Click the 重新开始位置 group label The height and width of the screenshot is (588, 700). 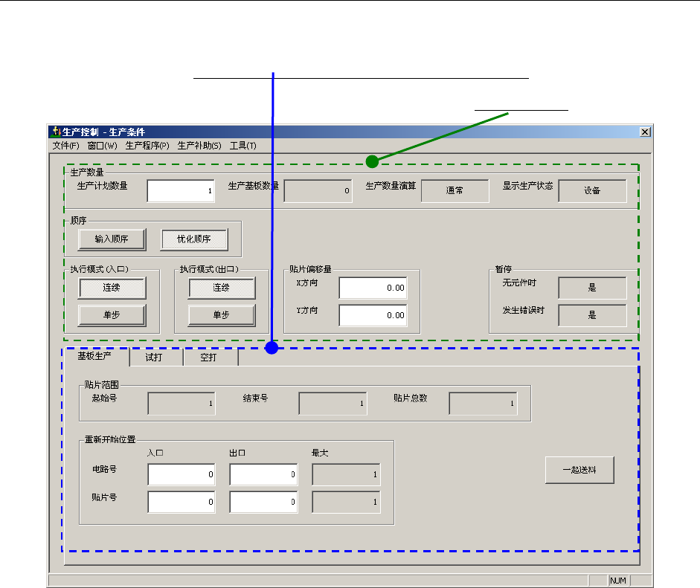pos(110,439)
